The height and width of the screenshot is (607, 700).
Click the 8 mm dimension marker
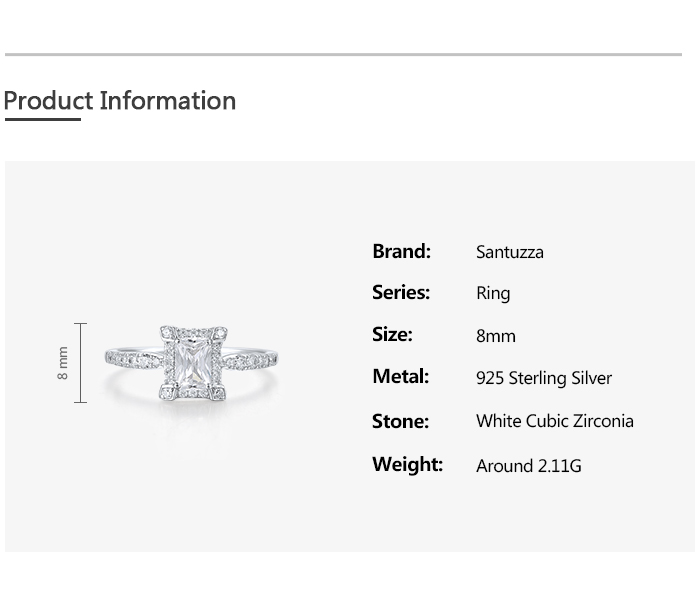(x=63, y=362)
